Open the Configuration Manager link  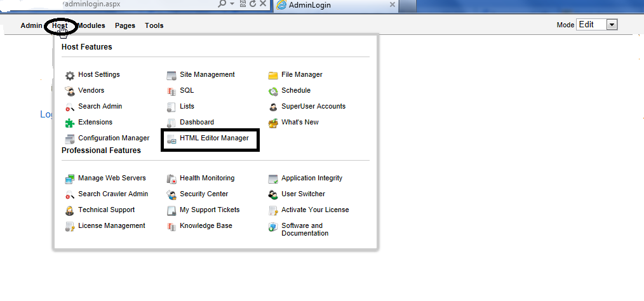click(114, 138)
